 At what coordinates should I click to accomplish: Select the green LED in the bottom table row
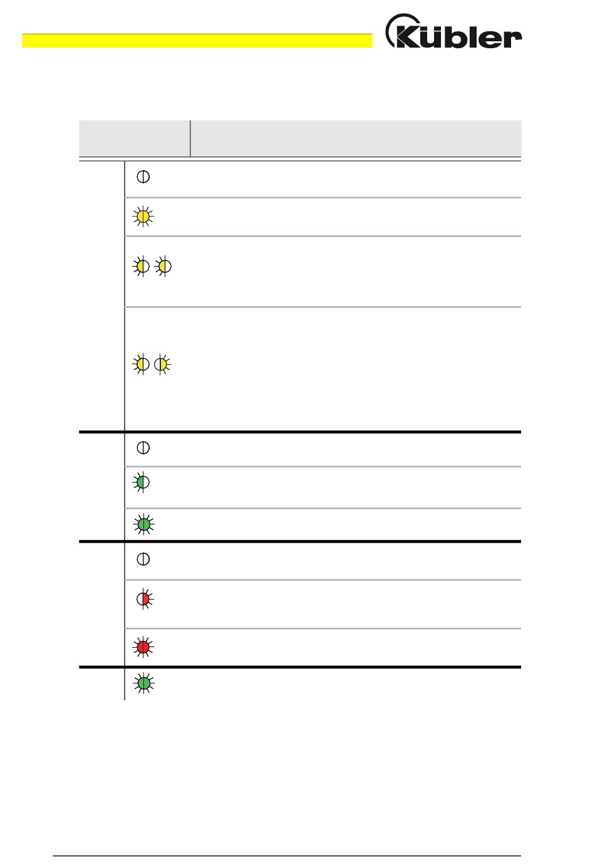pyautogui.click(x=143, y=683)
